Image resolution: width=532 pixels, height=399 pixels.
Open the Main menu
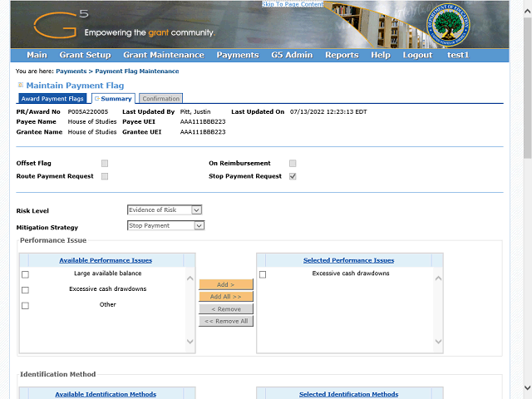click(x=37, y=55)
